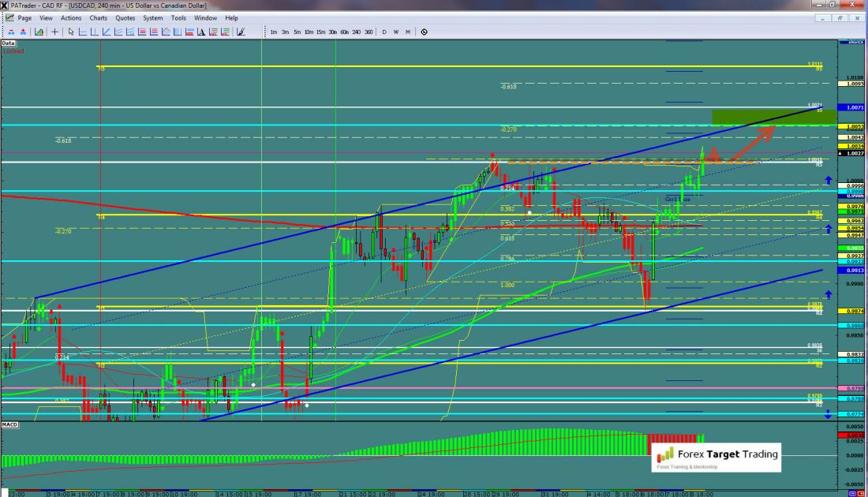Screen dimensions: 868x497
Task: Open the Tools dropdown menu
Action: (x=179, y=17)
